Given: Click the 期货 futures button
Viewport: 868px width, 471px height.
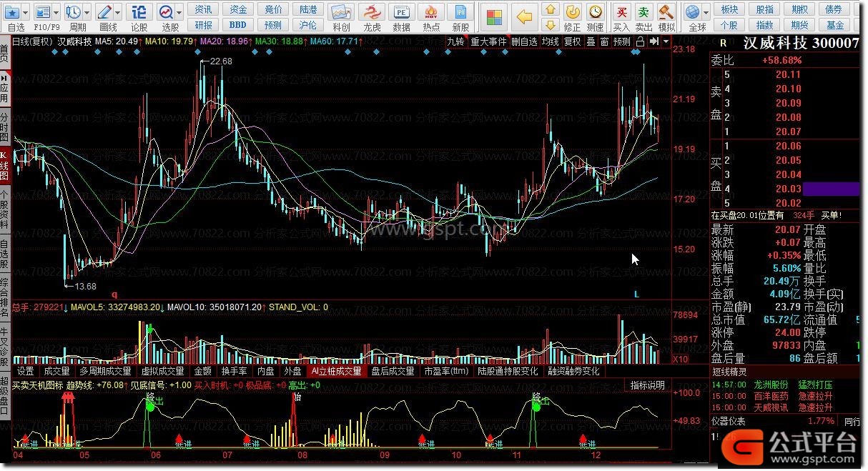Looking at the screenshot, I should click(800, 25).
